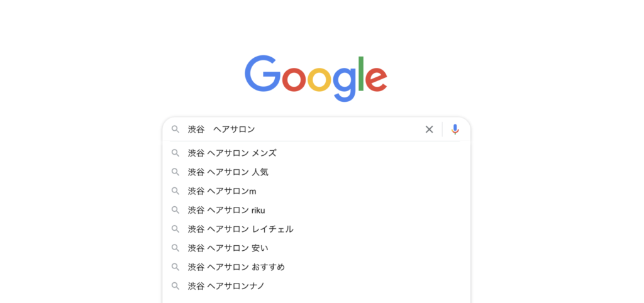Click into the 渋谷 ヘアサロン search input
Image resolution: width=644 pixels, height=303 pixels.
(303, 129)
